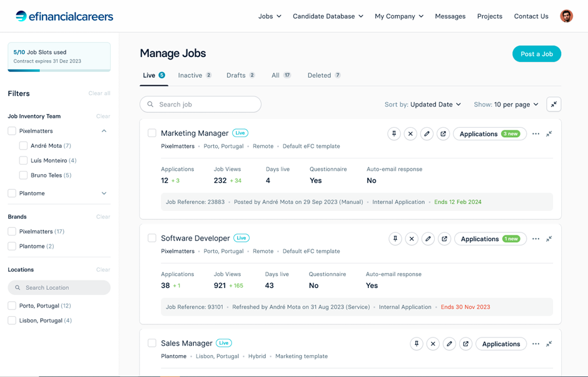Image resolution: width=588 pixels, height=377 pixels.
Task: View Software Developer Applications with 1 new
Action: 490,239
